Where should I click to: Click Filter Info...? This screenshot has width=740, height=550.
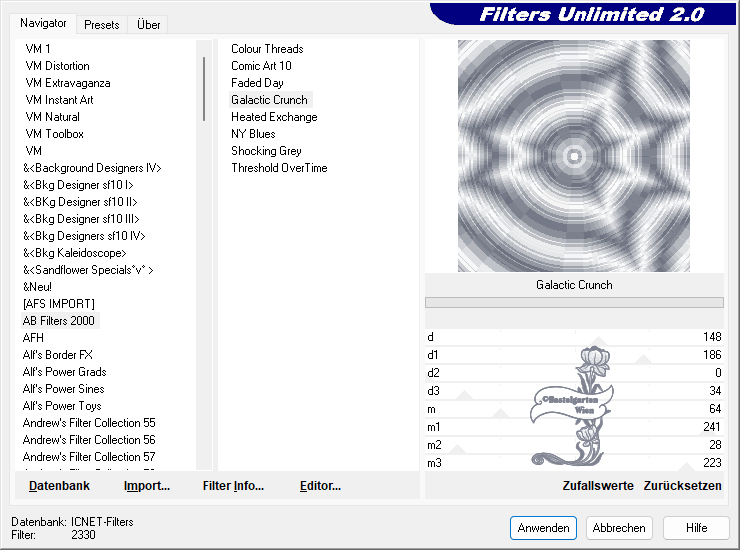coord(233,486)
